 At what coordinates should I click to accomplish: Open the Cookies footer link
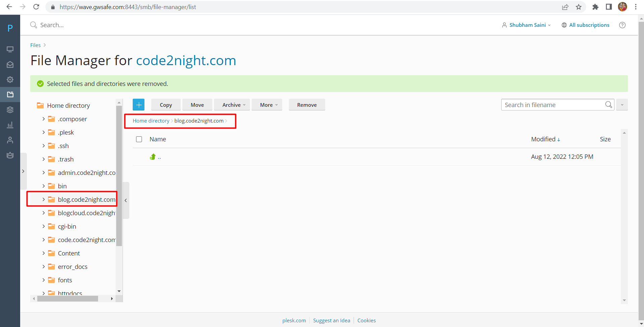click(367, 320)
